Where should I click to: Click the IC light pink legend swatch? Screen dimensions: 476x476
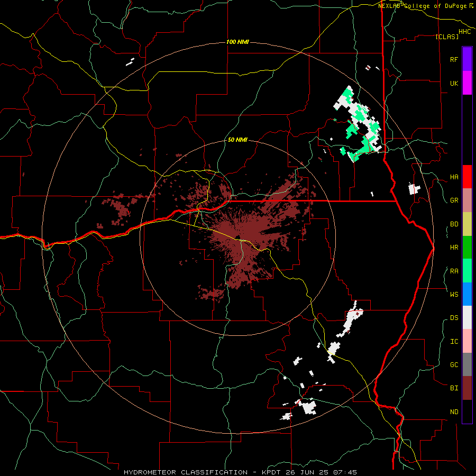click(x=467, y=341)
